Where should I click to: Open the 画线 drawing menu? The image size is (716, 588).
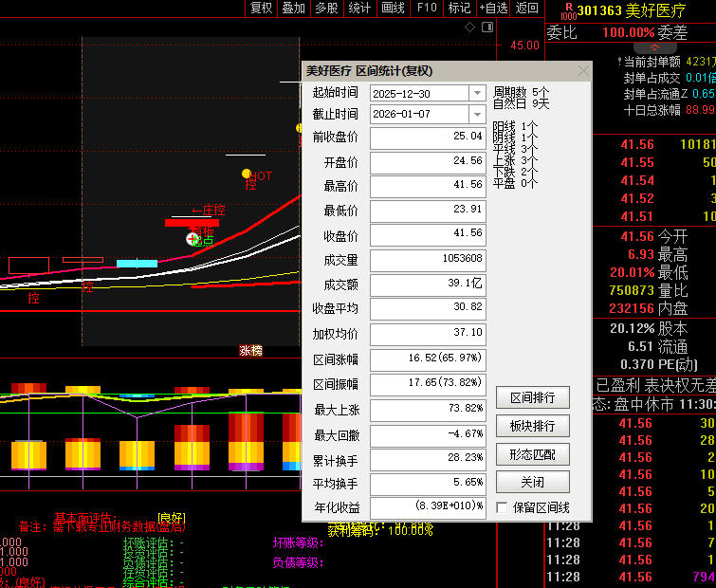coord(393,8)
